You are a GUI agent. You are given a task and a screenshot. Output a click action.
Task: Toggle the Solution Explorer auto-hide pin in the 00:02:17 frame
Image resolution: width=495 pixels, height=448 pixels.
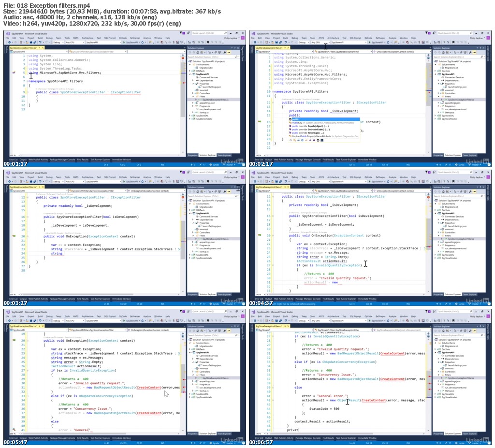click(480, 48)
